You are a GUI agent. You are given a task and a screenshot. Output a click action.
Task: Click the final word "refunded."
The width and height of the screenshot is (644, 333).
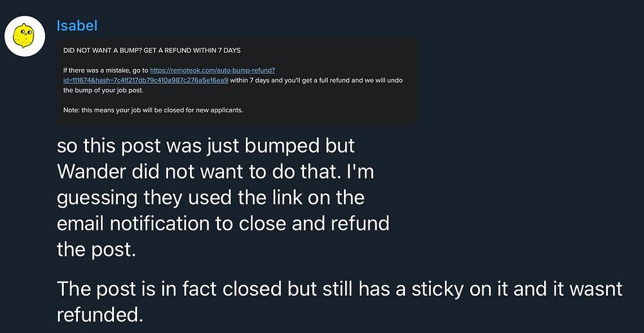99,314
